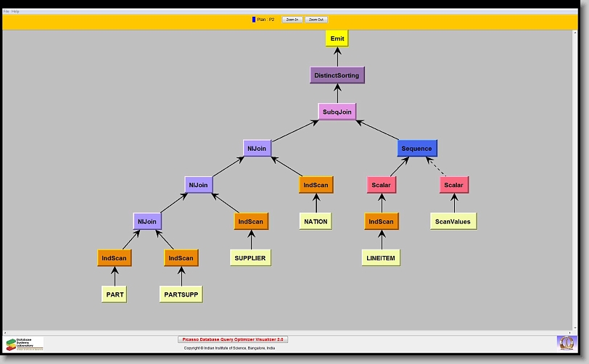Click the Zoom In button
Image resolution: width=589 pixels, height=364 pixels.
(x=292, y=20)
